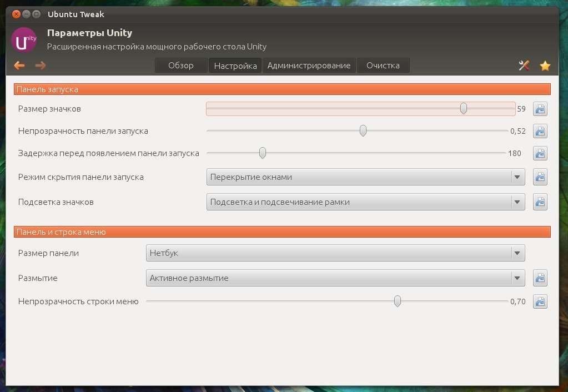The height and width of the screenshot is (392, 568).
Task: Open the 'Администрирование' tab
Action: (309, 66)
